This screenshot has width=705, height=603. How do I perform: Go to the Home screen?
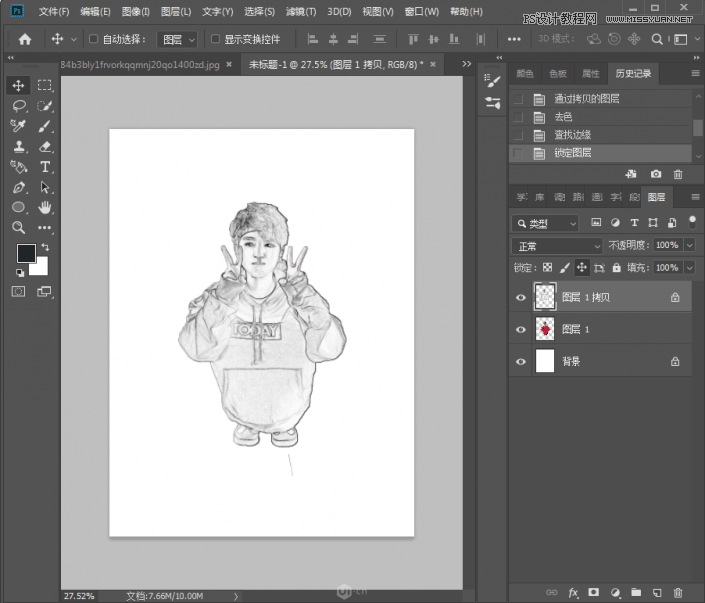[25, 40]
